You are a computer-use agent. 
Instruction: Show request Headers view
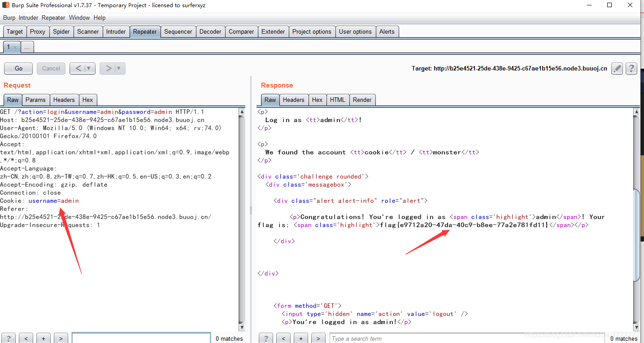[64, 100]
